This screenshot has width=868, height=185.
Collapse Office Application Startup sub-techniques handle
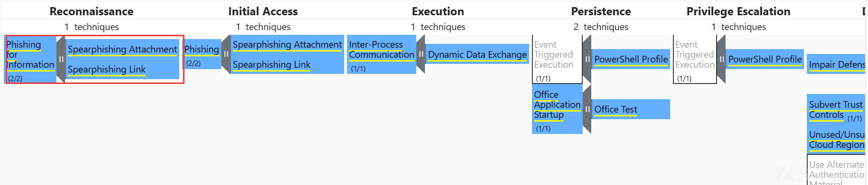[587, 109]
